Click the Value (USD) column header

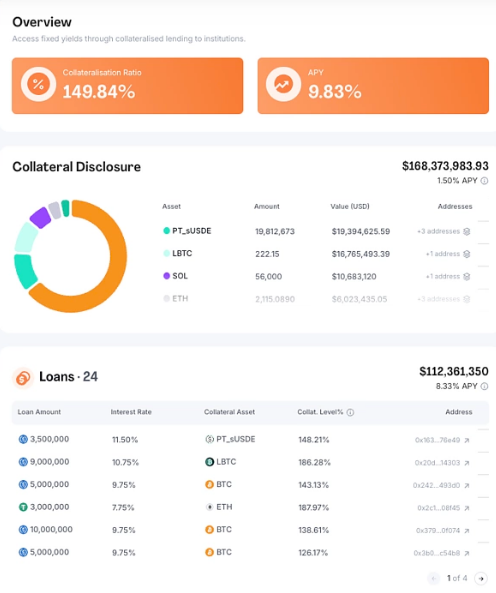pyautogui.click(x=350, y=206)
